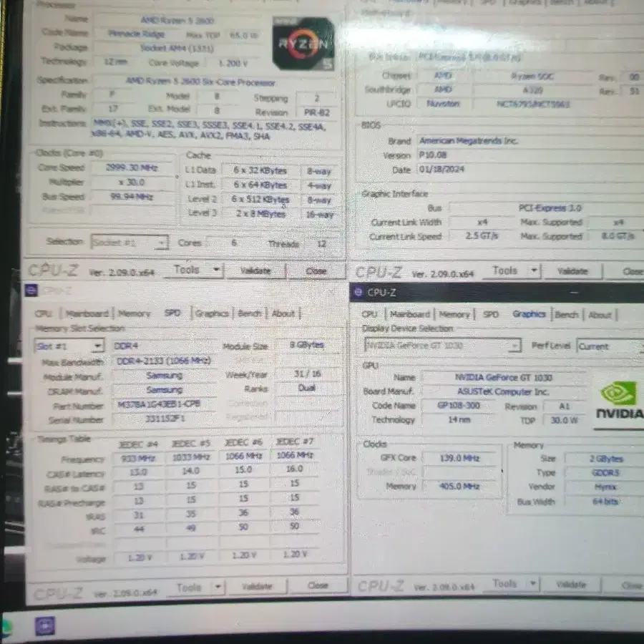
Task: Open the Perf Level Current dropdown
Action: (610, 346)
